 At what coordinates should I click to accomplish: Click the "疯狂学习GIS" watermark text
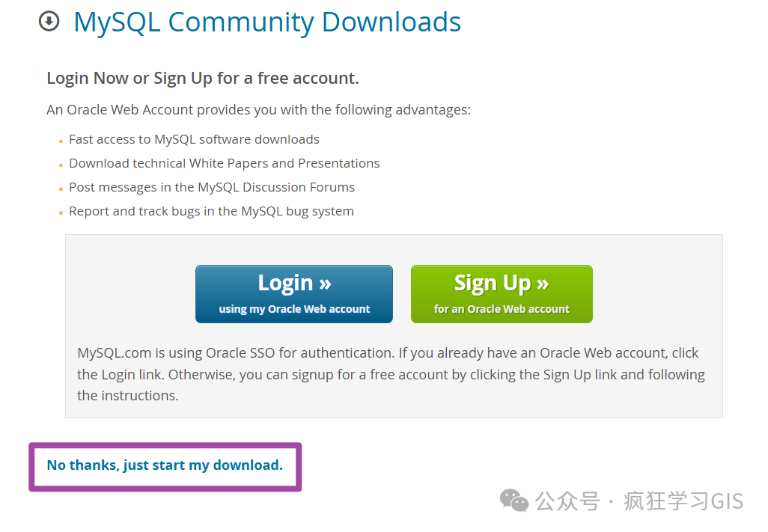tap(683, 501)
